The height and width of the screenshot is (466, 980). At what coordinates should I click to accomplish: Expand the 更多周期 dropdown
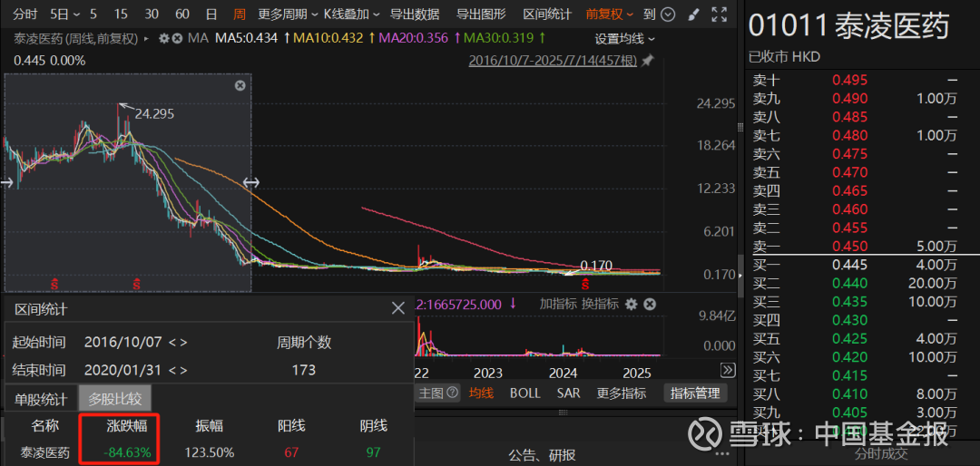[288, 15]
